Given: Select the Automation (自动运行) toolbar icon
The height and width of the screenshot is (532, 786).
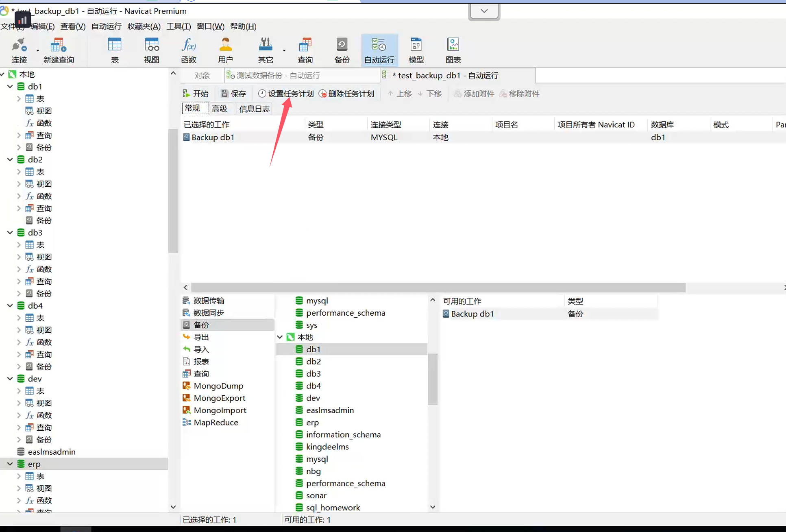Looking at the screenshot, I should point(379,50).
